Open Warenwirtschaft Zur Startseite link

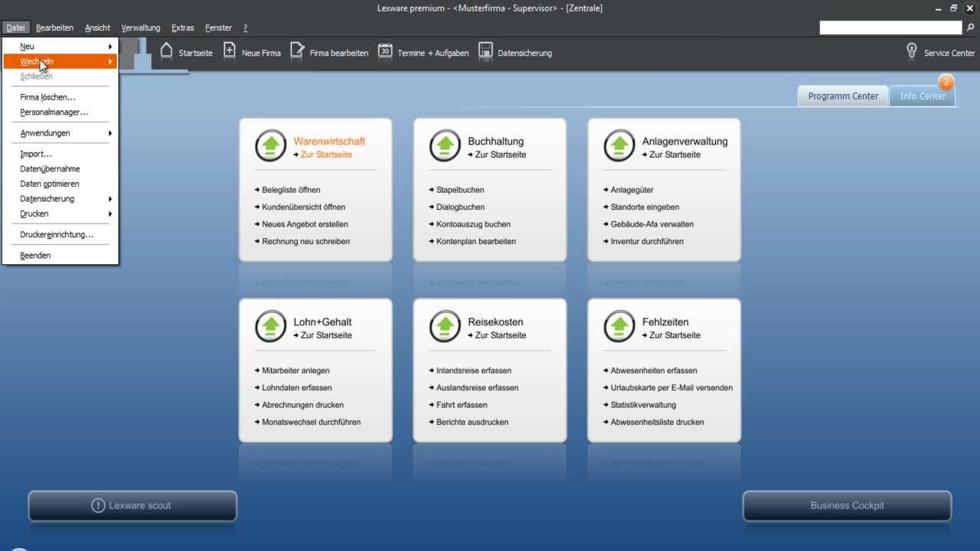point(322,155)
